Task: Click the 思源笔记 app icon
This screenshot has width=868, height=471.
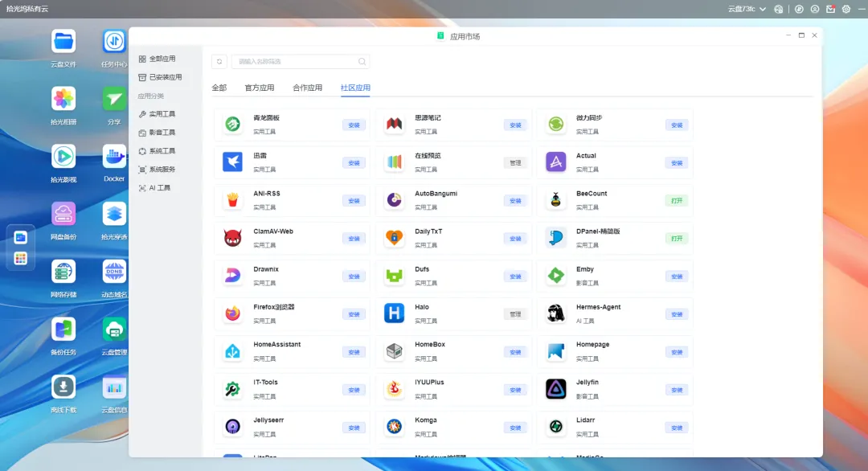Action: click(394, 125)
